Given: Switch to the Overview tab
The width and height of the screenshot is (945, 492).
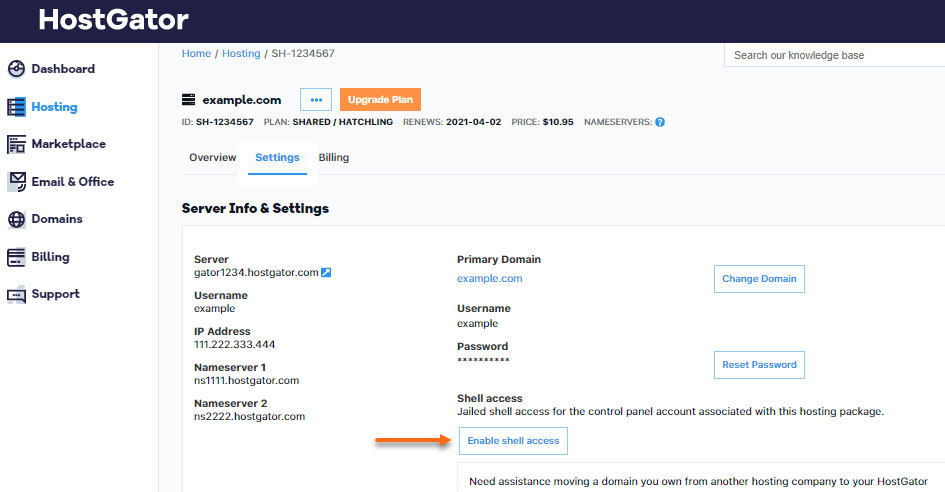Looking at the screenshot, I should coord(212,157).
